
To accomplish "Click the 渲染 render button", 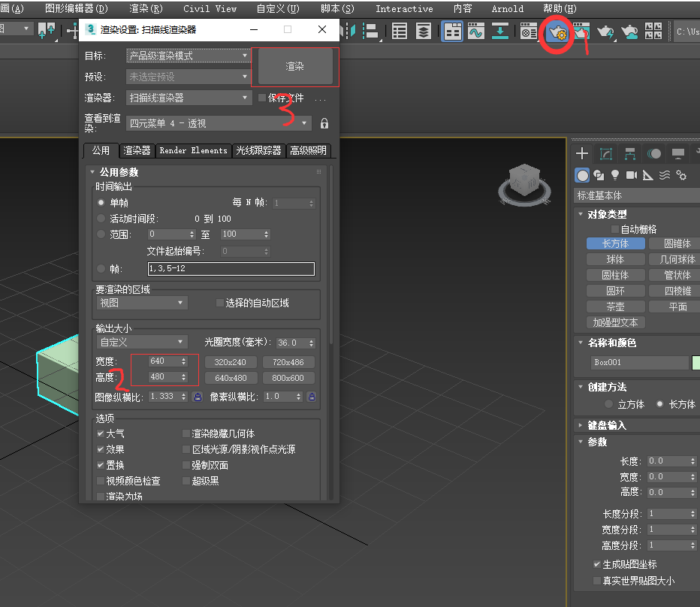I will [295, 65].
